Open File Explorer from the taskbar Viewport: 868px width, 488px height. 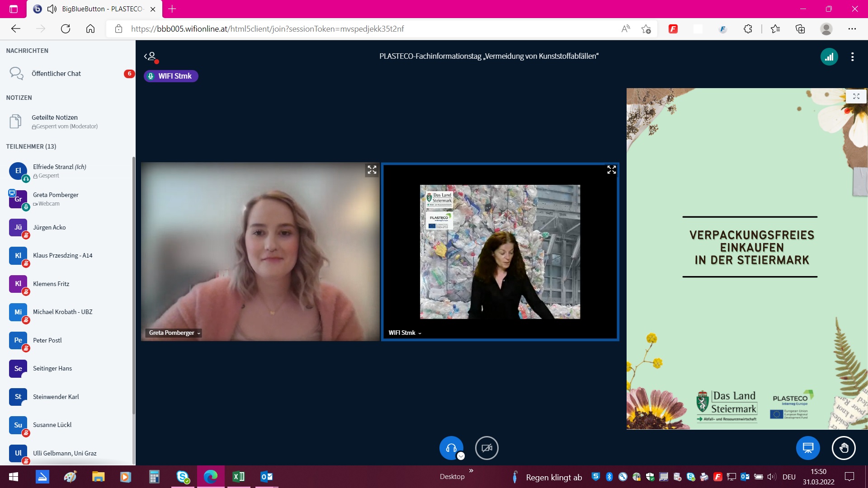(x=98, y=477)
